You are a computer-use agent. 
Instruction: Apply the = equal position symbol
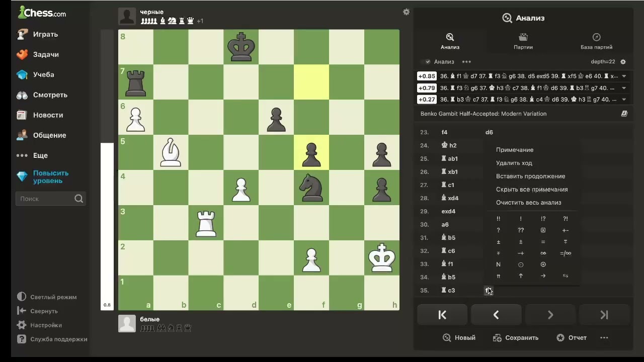click(543, 242)
